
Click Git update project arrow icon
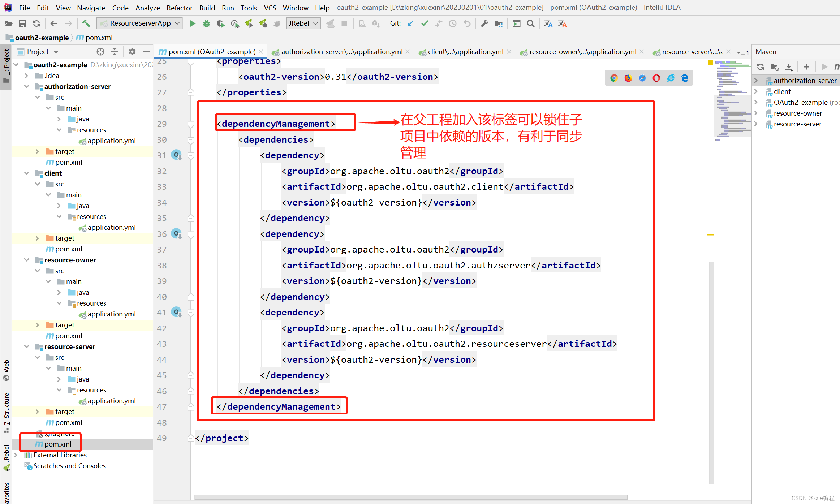tap(410, 23)
